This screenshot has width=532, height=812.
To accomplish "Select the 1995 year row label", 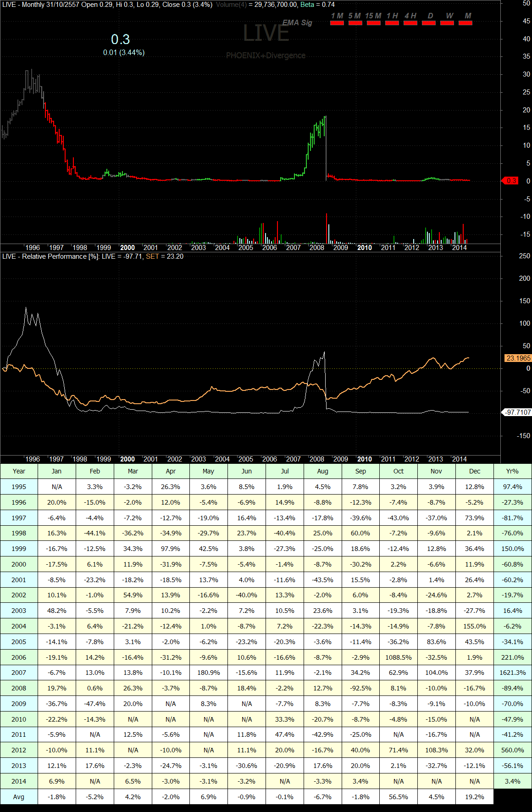I will [x=19, y=487].
